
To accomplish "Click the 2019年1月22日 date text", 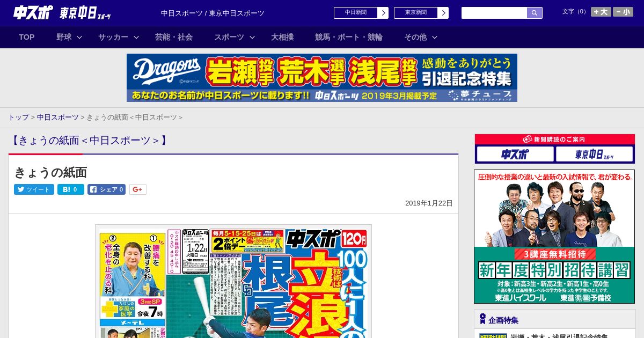I will point(429,203).
